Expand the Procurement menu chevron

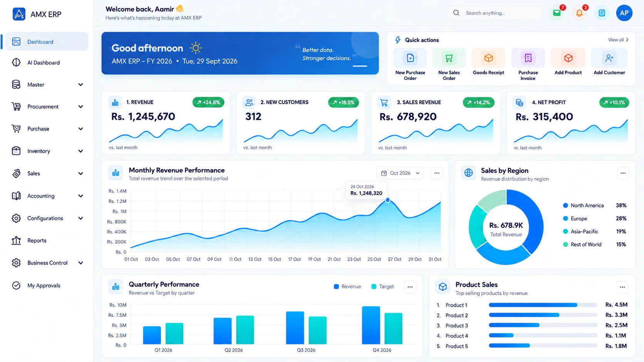pyautogui.click(x=80, y=107)
